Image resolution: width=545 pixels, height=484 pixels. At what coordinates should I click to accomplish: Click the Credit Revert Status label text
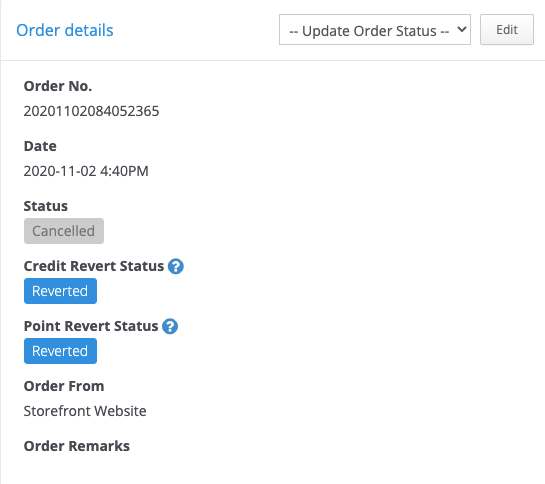click(x=93, y=266)
